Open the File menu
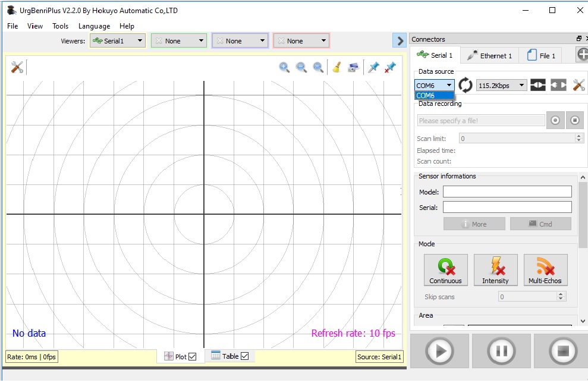The height and width of the screenshot is (392, 588). (x=12, y=26)
